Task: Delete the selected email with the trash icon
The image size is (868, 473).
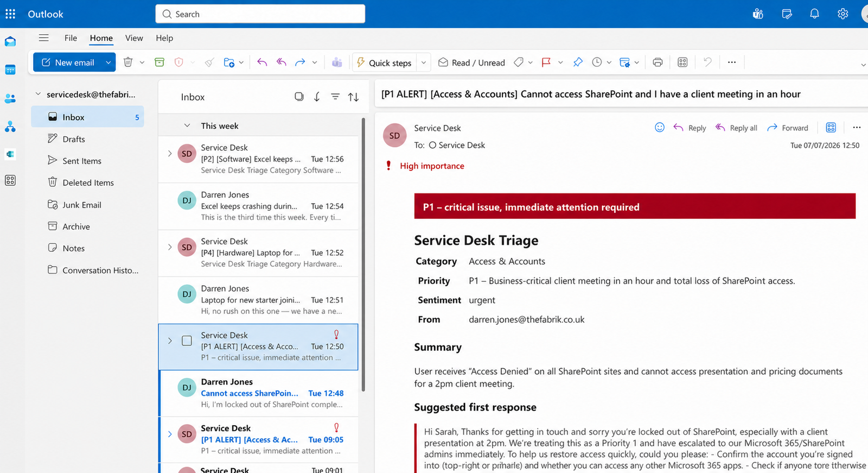Action: tap(128, 62)
